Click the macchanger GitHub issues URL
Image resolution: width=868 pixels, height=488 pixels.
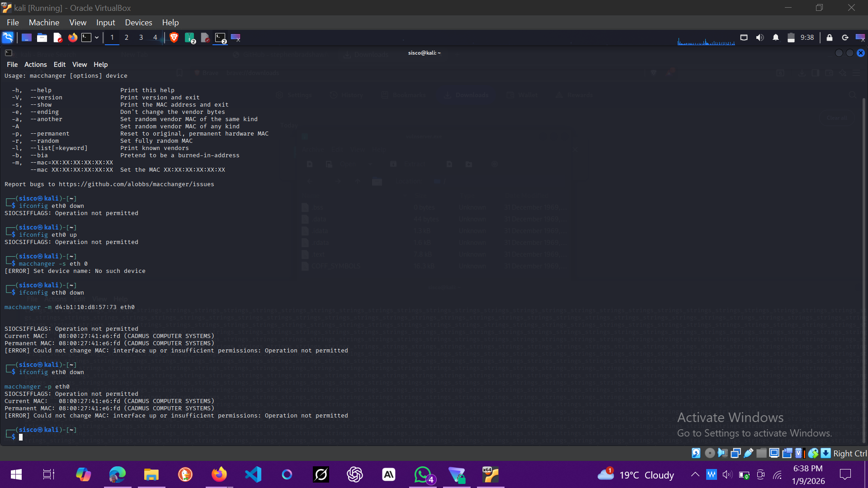point(137,184)
